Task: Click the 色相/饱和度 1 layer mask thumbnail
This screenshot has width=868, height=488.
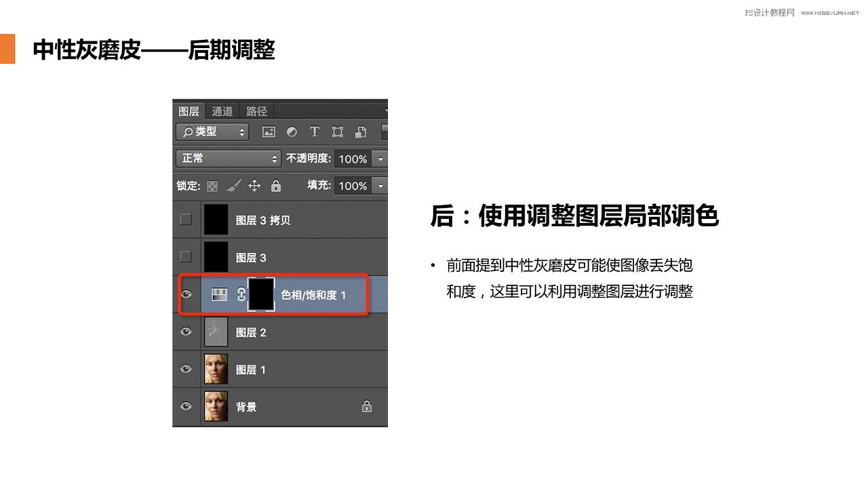Action: (x=262, y=293)
